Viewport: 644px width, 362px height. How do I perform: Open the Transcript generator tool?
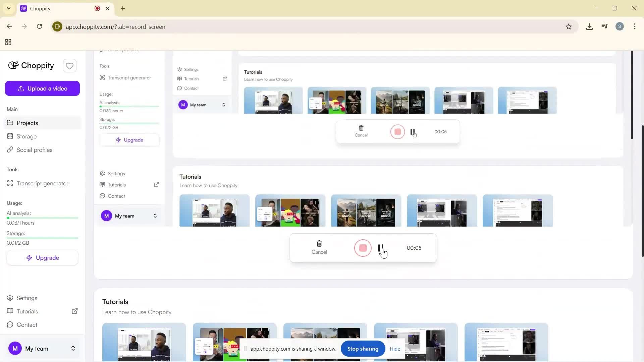click(42, 183)
